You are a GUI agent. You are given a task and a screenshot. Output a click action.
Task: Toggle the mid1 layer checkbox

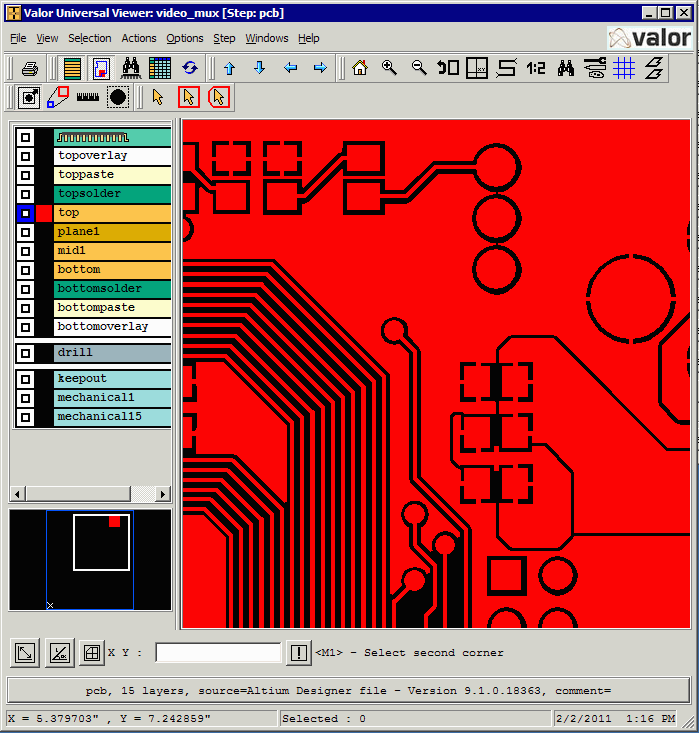pyautogui.click(x=26, y=251)
